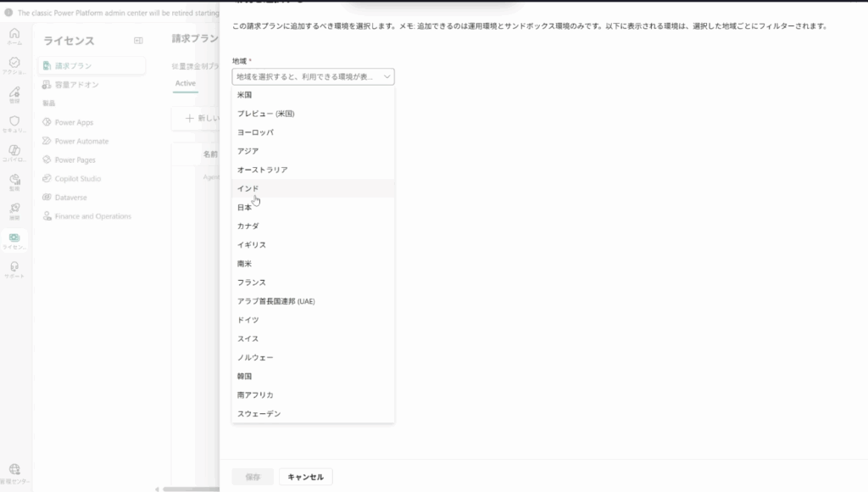The image size is (868, 492).
Task: Collapse the ライセンス navigation panel icon
Action: (139, 41)
